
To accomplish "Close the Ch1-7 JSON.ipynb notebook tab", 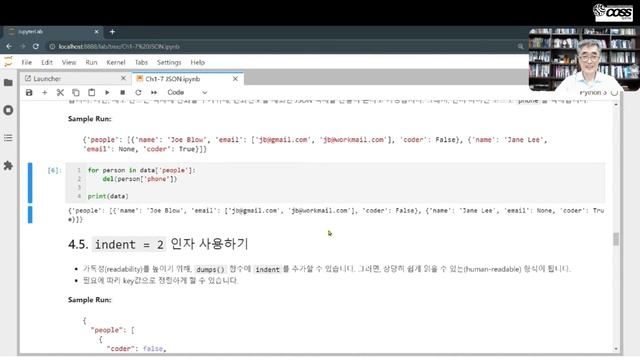I will pyautogui.click(x=235, y=79).
